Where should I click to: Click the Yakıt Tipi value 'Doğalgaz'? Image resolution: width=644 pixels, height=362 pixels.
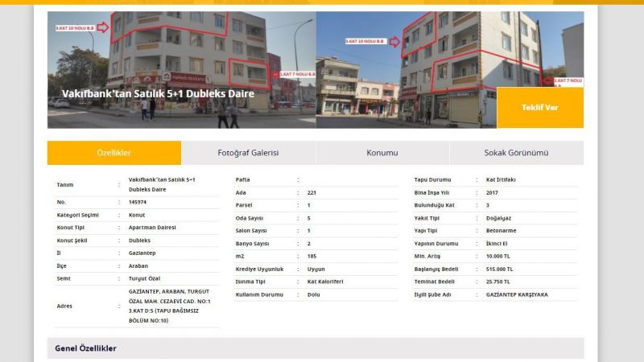pos(498,218)
